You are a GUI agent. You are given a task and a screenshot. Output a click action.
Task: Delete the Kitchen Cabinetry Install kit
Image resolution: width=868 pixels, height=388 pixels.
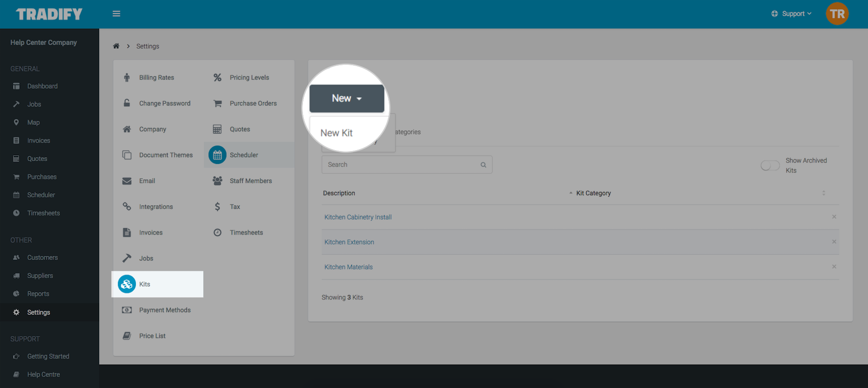tap(834, 217)
